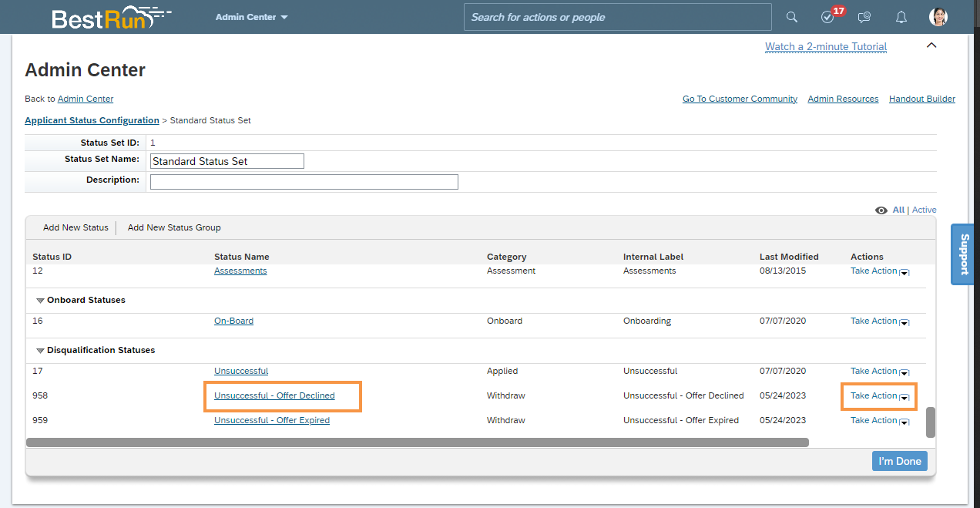Collapse the Onboard Statuses group
The width and height of the screenshot is (980, 508).
pyautogui.click(x=39, y=301)
